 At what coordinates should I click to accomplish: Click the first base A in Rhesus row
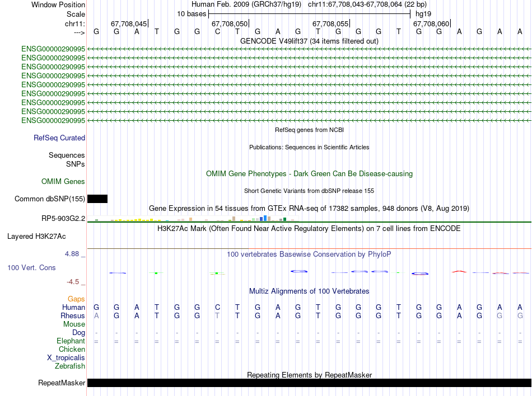tap(96, 315)
